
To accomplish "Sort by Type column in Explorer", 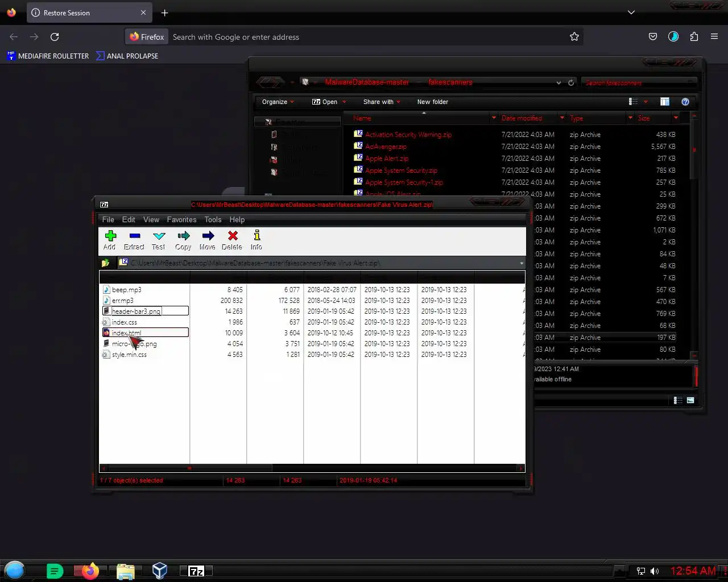I will (577, 118).
